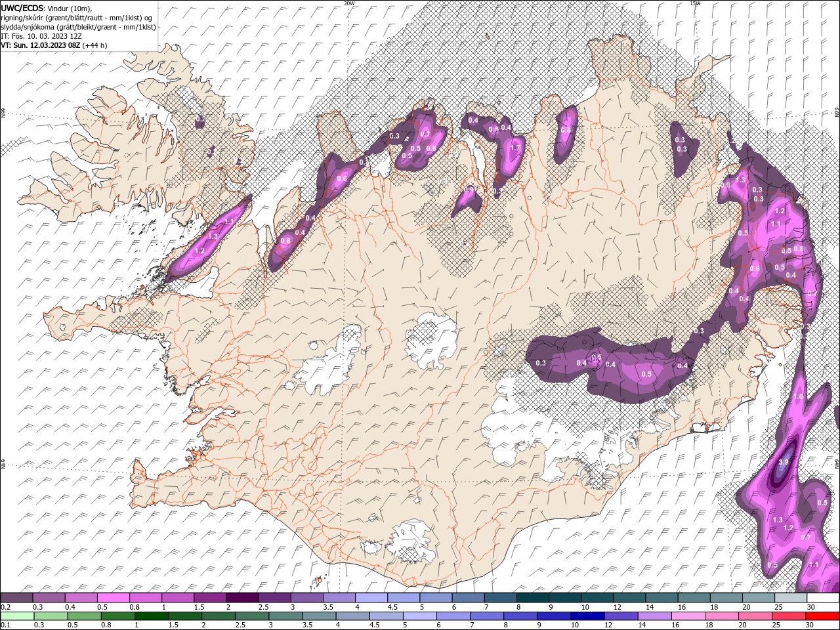
Task: Click the upper legend swatch starting at 0.2
Action: click(16, 598)
